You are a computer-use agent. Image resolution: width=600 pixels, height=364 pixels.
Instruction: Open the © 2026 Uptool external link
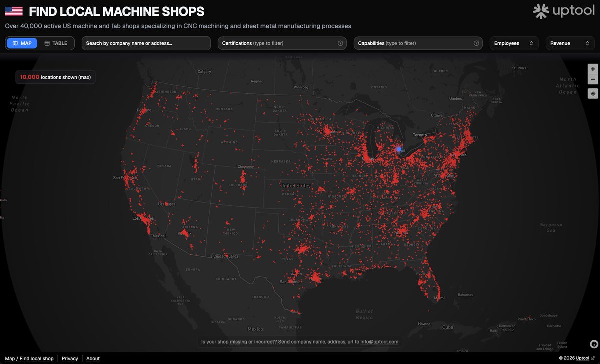[577, 358]
